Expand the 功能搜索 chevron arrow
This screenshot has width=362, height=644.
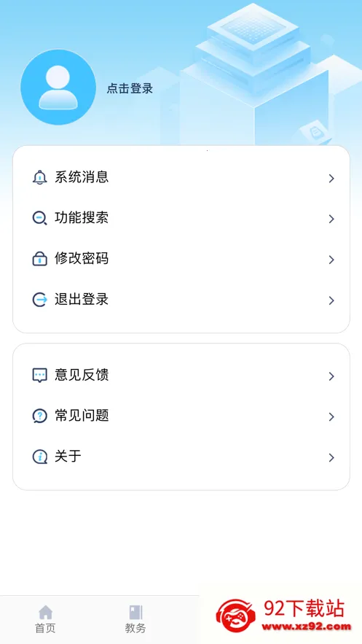(331, 219)
